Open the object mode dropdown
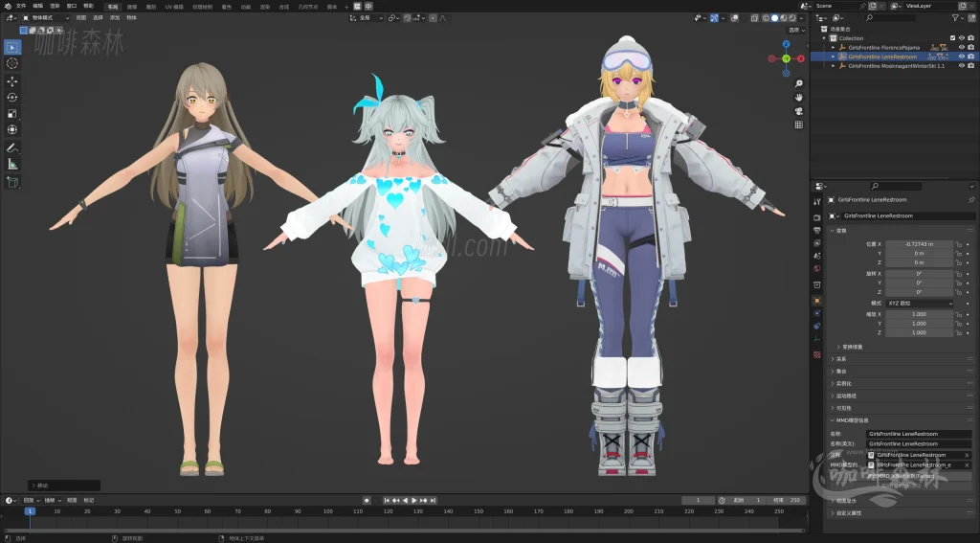 click(x=46, y=18)
